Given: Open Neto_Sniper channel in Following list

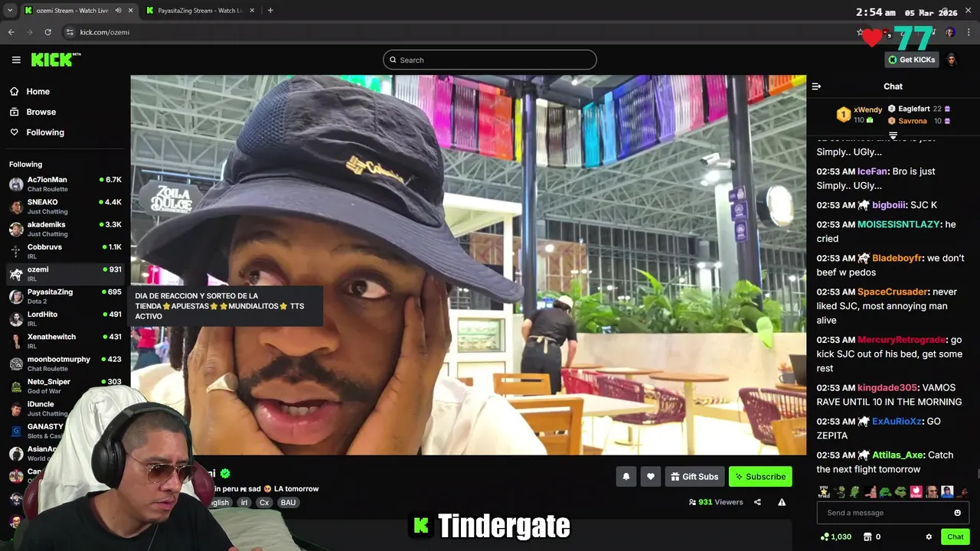Looking at the screenshot, I should [65, 386].
